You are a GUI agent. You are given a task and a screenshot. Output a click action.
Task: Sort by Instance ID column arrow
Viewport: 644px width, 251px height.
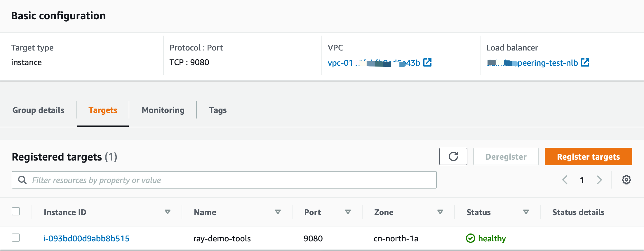pos(167,212)
